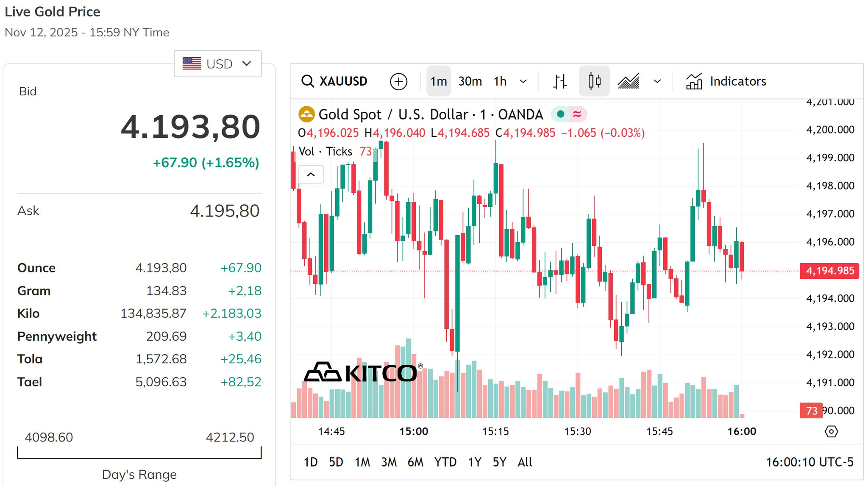Click the 16:00:10 UTC-5 timezone button
The width and height of the screenshot is (868, 486).
(810, 462)
